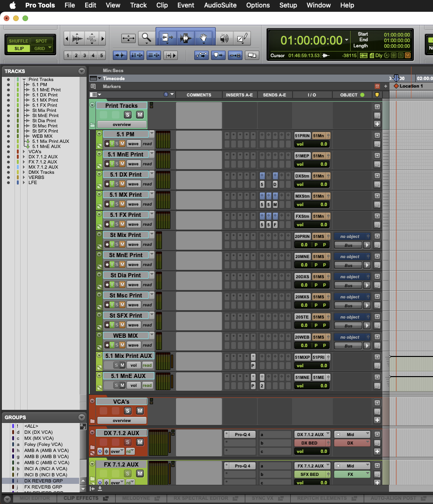Click the Delay Compensation Dly indicator
This screenshot has height=504, width=433.
[379, 56]
